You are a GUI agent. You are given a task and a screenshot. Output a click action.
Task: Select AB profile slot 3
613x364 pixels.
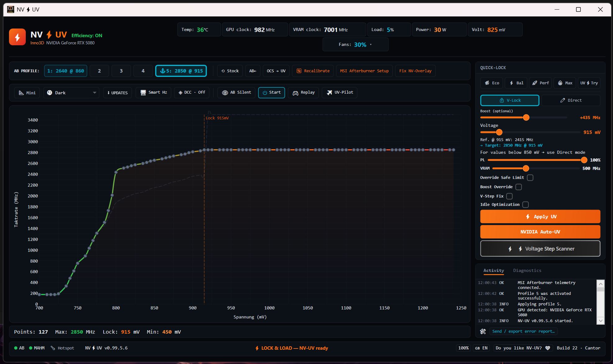coord(121,71)
